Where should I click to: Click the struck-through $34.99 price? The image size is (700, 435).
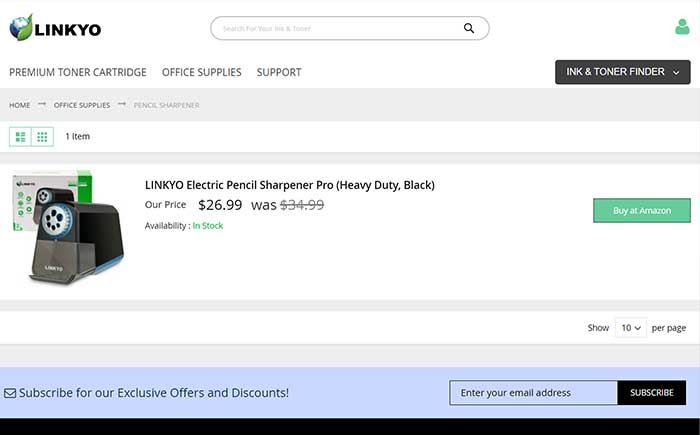[302, 205]
